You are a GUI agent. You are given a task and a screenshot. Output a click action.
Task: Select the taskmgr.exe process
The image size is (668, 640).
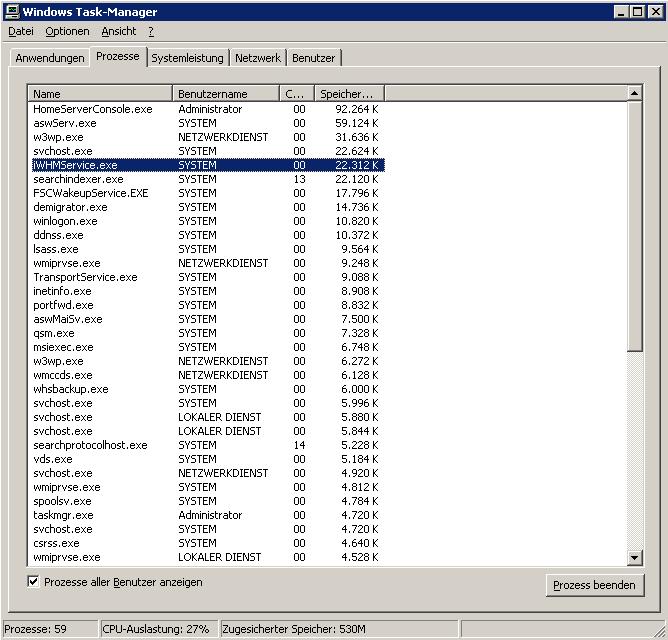coord(208,515)
